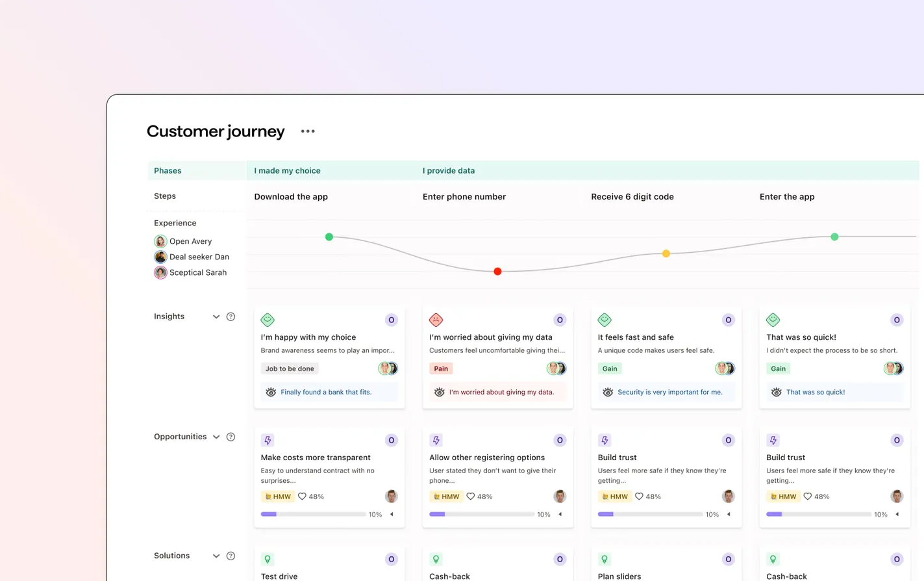Screen dimensions: 924x581
Task: Toggle eye icon beside 'I'm worried about giving my data.' quote
Action: click(440, 392)
